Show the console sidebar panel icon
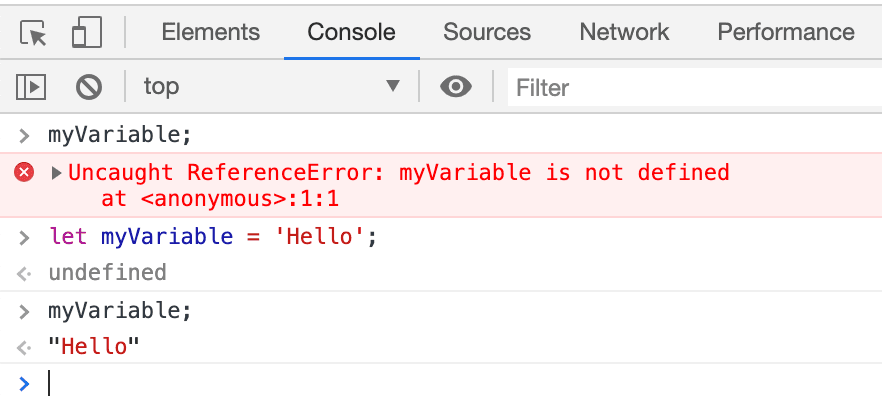This screenshot has width=882, height=412. pos(31,87)
